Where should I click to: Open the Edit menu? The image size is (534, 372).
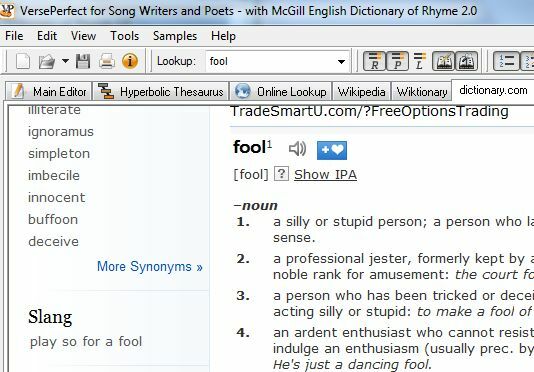click(47, 36)
